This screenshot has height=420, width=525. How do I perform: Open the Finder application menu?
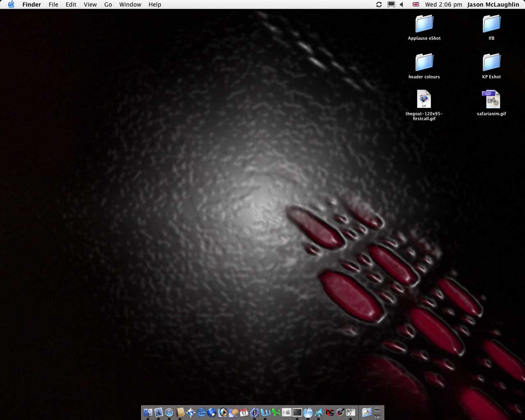pos(32,5)
